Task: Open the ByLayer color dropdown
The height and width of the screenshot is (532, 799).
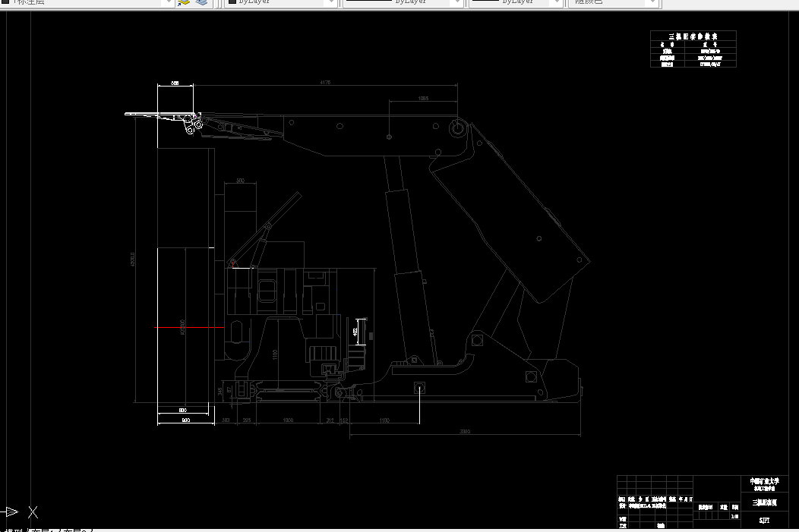Action: tap(281, 2)
